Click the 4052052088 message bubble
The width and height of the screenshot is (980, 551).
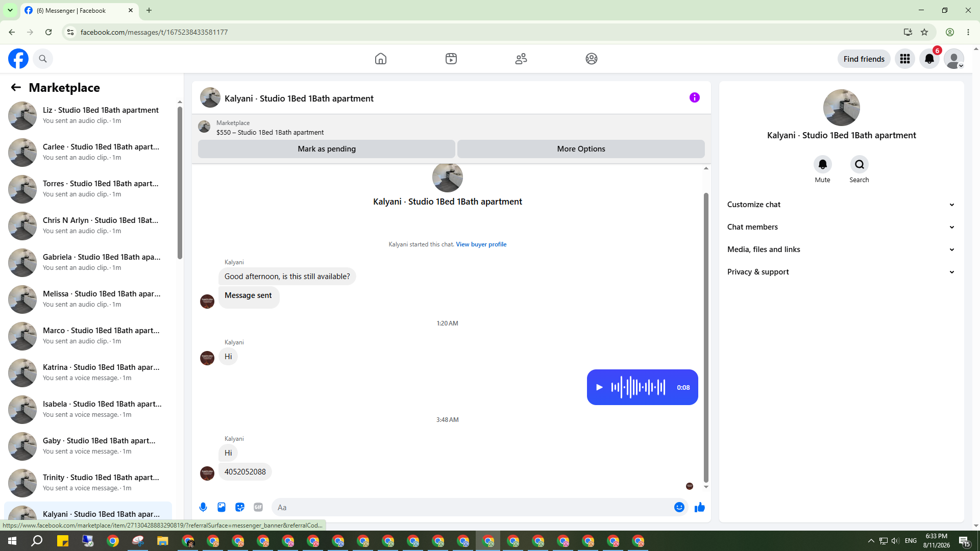point(245,472)
